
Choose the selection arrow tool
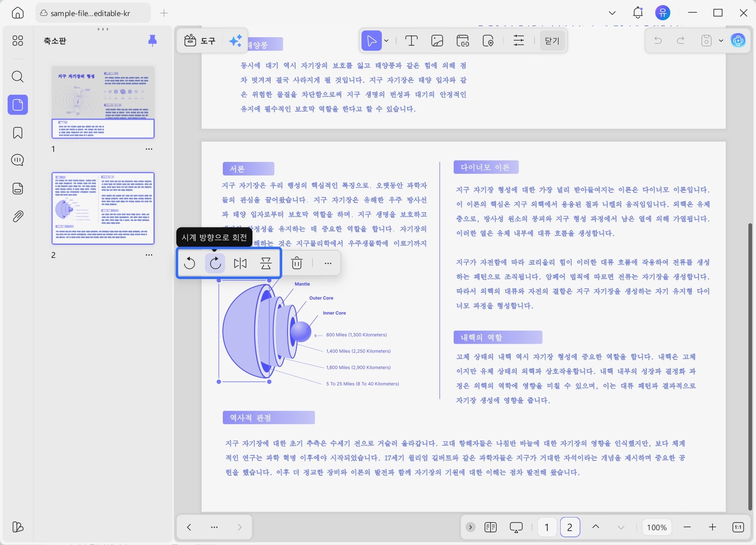(372, 41)
